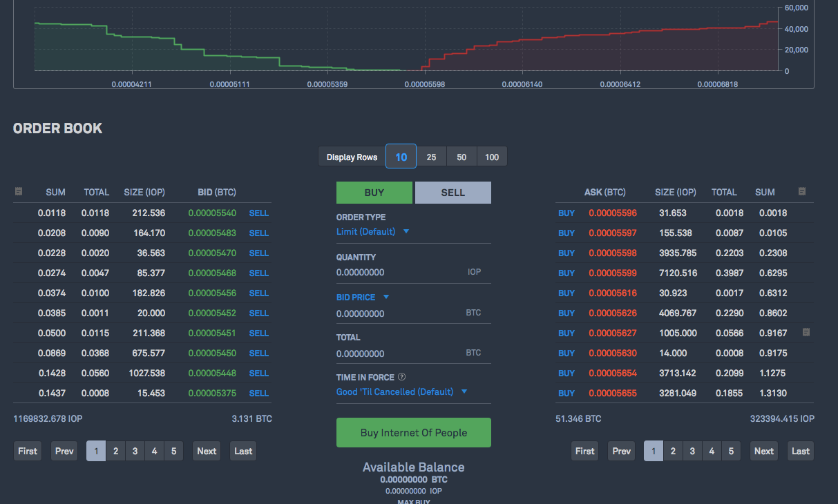
Task: Click the Quantity input field
Action: (397, 273)
